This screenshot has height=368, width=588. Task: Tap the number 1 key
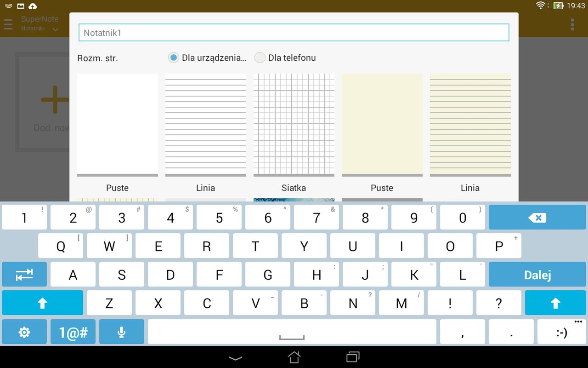click(24, 217)
